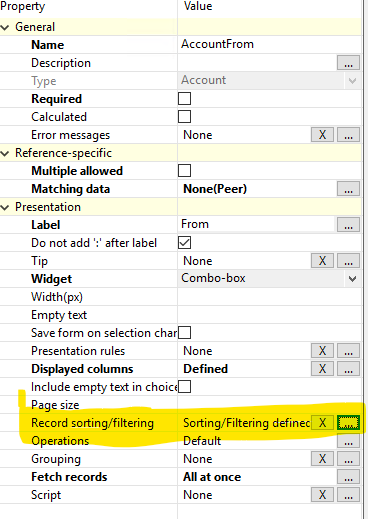Open the Description ellipsis editor button
The image size is (368, 519).
pyautogui.click(x=348, y=63)
